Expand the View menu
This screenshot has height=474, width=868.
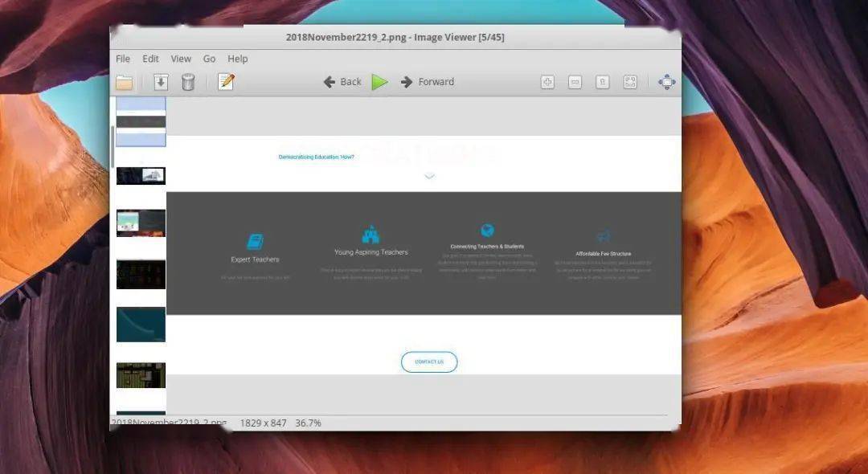(181, 59)
